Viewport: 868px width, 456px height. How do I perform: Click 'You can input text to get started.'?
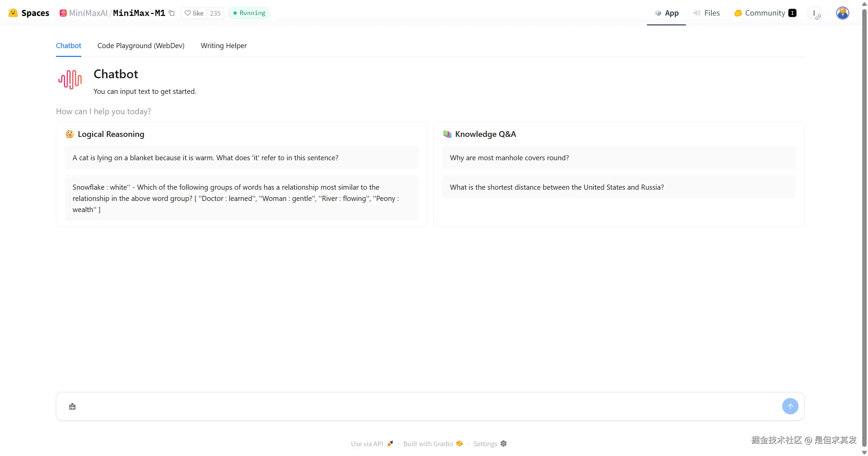[145, 91]
